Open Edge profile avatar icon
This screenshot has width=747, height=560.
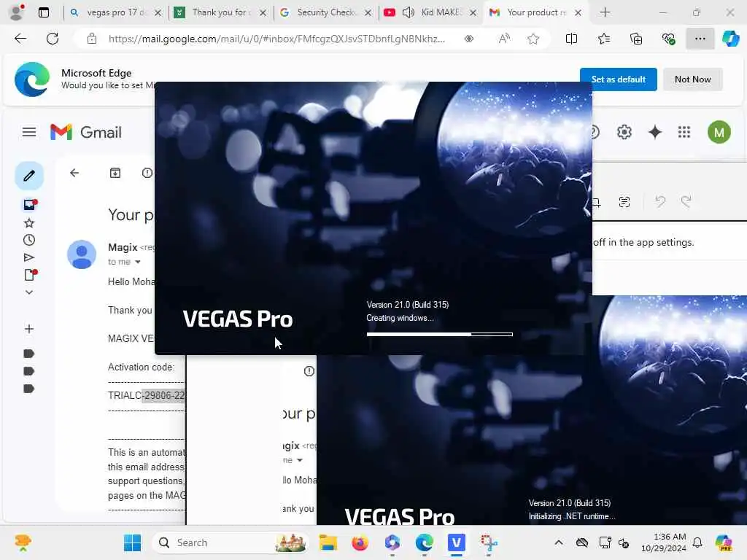tap(18, 12)
